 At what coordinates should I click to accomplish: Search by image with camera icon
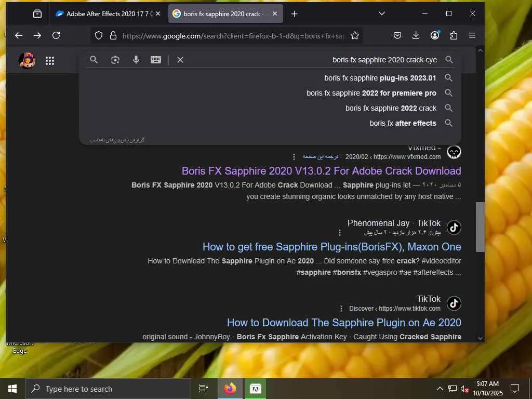(x=115, y=60)
